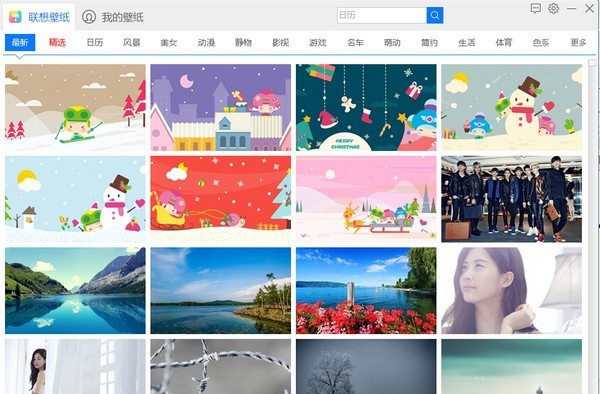
Task: Select the island palm tree lake wallpaper
Action: coord(220,290)
